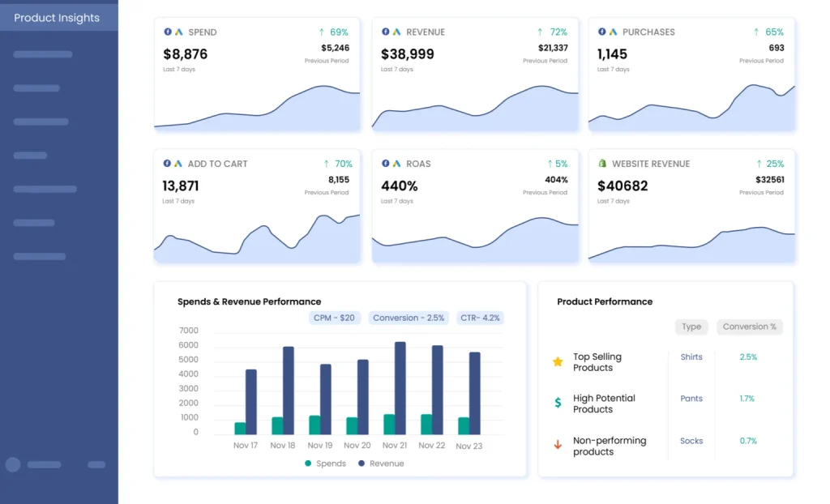The image size is (830, 504).
Task: Click the first navigation item in the sidebar
Action: (x=42, y=54)
